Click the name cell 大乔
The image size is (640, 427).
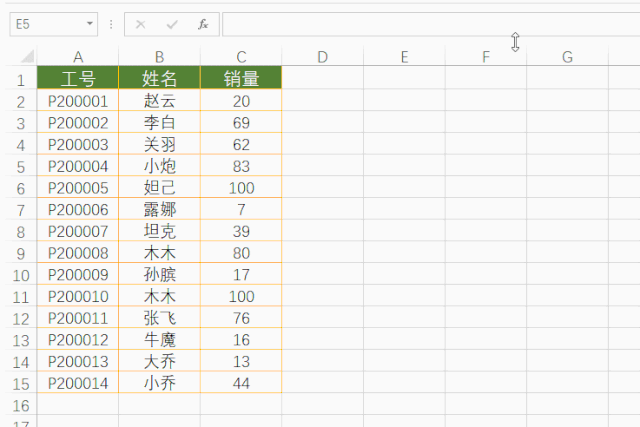point(160,361)
